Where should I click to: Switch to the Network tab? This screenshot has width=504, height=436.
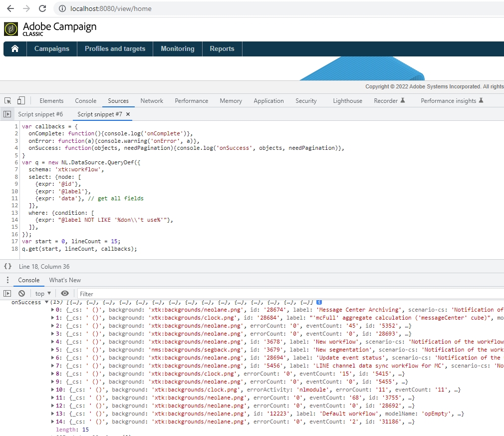point(152,100)
